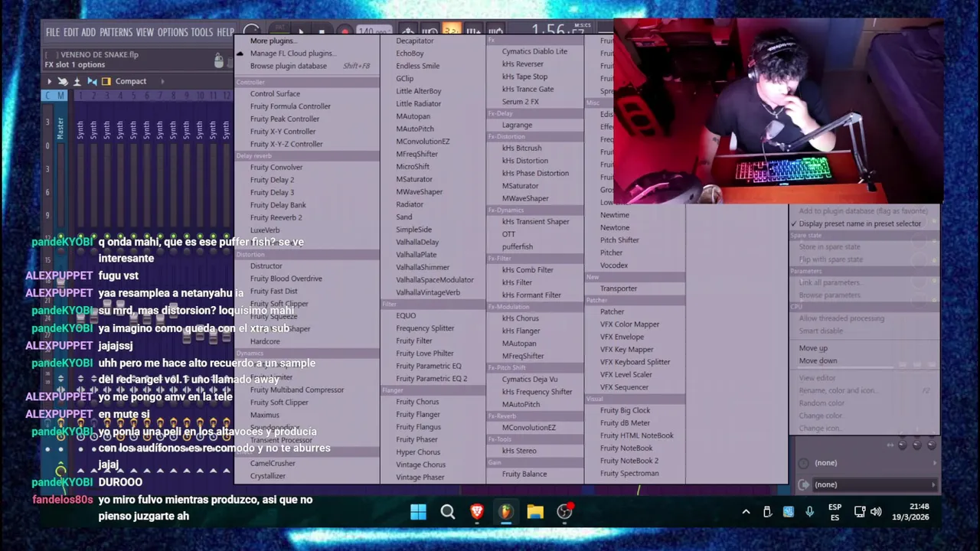Viewport: 980px width, 551px height.
Task: Click the mouse icon beside hint bar
Action: (x=219, y=60)
